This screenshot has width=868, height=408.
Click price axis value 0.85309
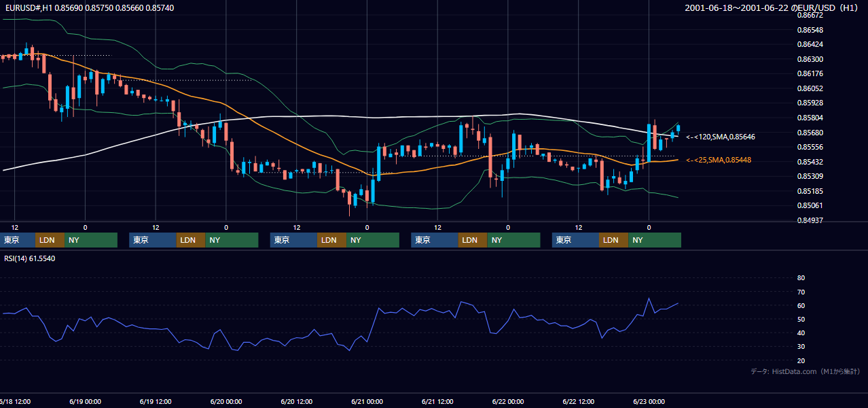pos(810,176)
